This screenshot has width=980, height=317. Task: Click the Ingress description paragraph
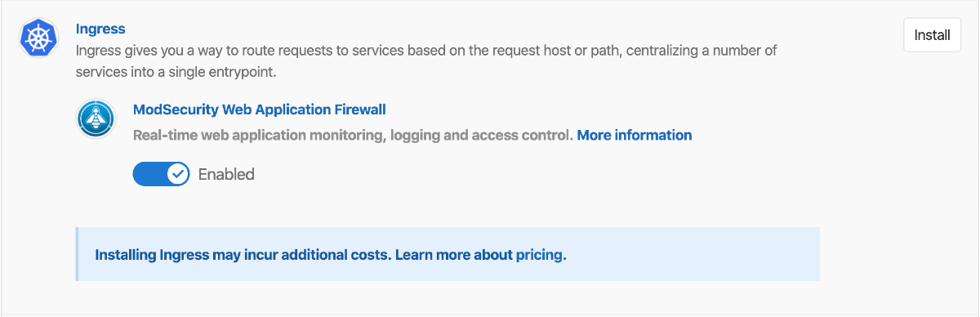click(x=426, y=61)
